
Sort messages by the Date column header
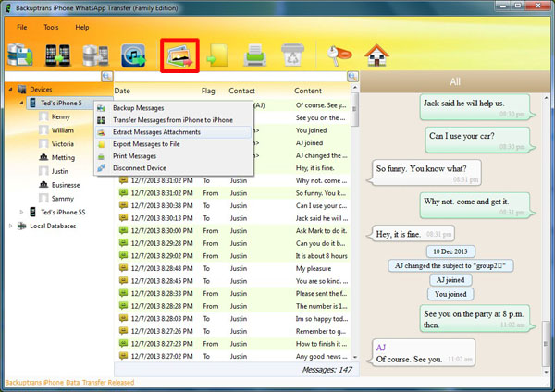coord(122,91)
